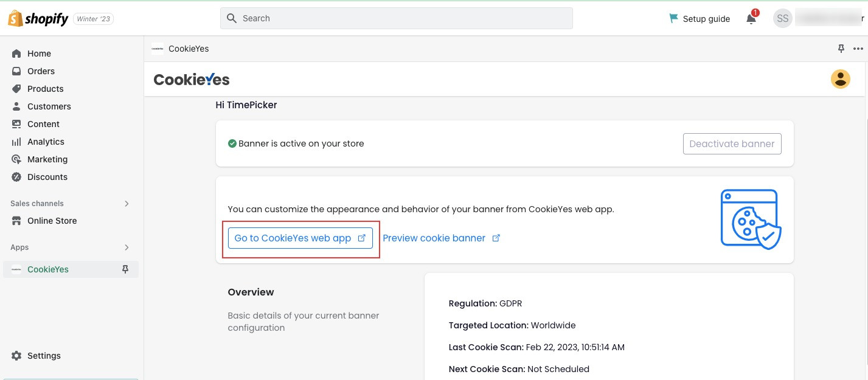868x380 pixels.
Task: Click the external link icon beside Preview cookie banner
Action: [496, 238]
